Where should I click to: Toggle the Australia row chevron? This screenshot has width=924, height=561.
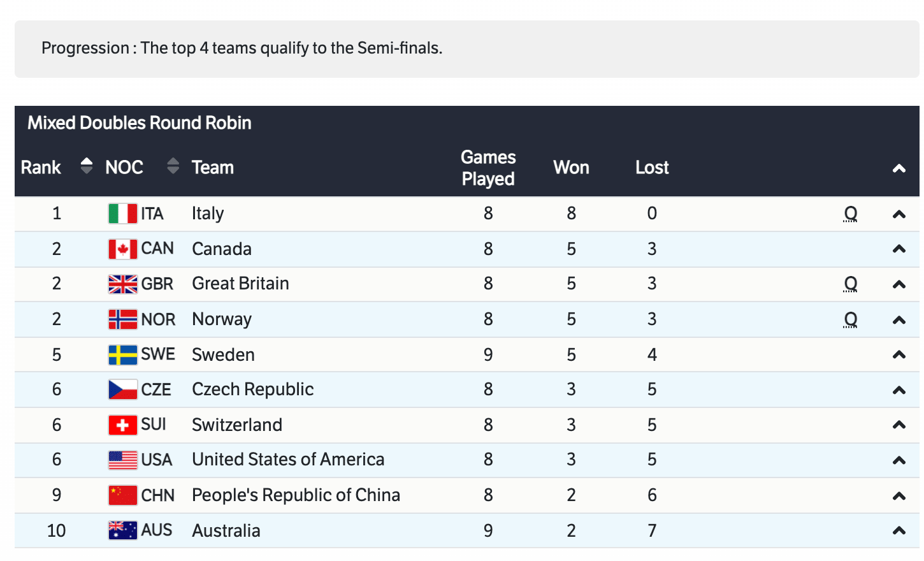point(899,530)
